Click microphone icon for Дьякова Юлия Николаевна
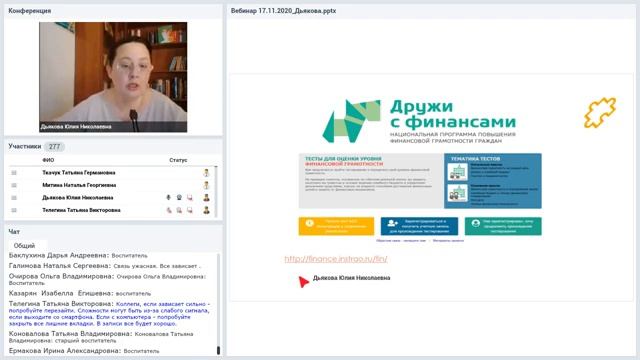The image size is (640, 360). pos(169,198)
